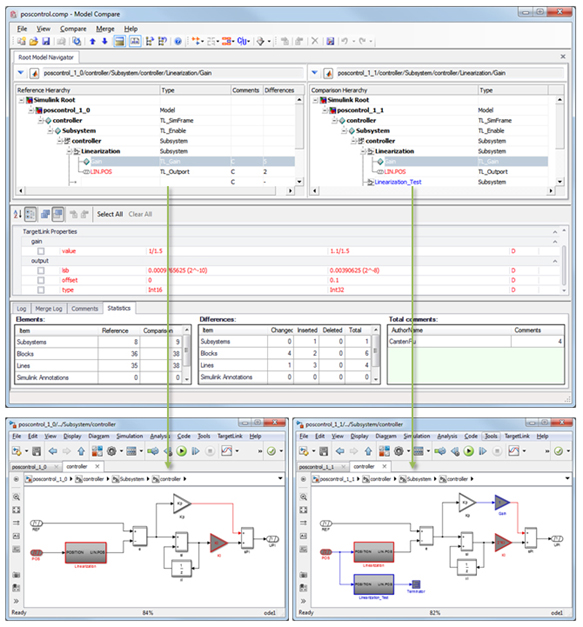
Task: Click the Select All button
Action: (110, 214)
